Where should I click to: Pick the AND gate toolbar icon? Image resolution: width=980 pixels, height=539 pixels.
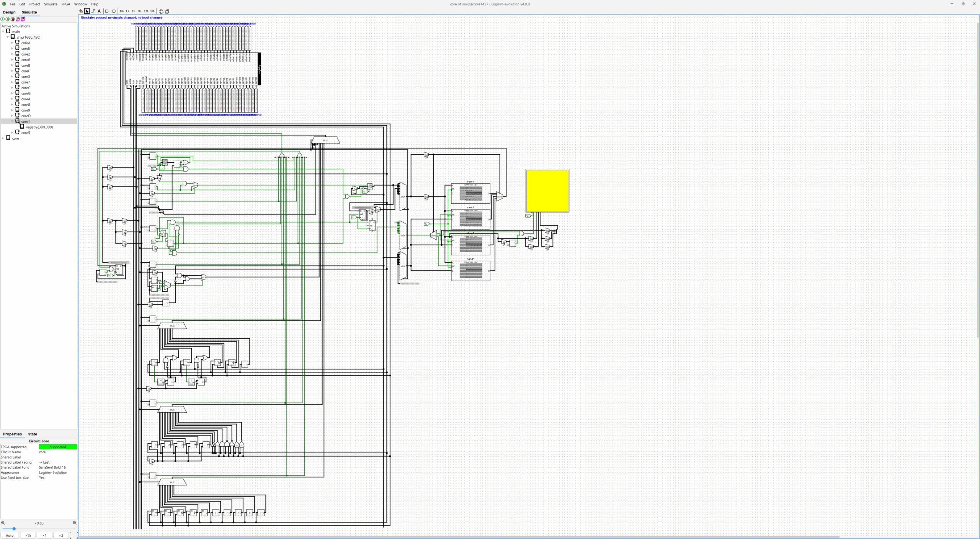tap(127, 11)
